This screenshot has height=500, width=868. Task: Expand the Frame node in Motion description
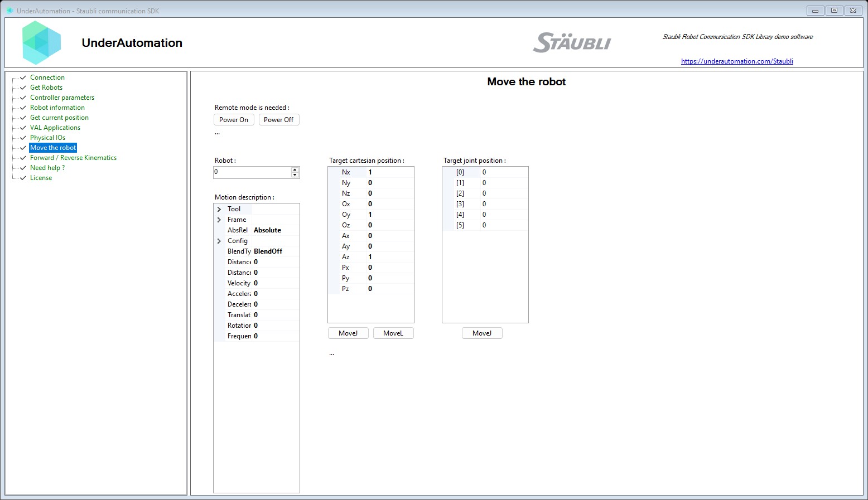[219, 219]
